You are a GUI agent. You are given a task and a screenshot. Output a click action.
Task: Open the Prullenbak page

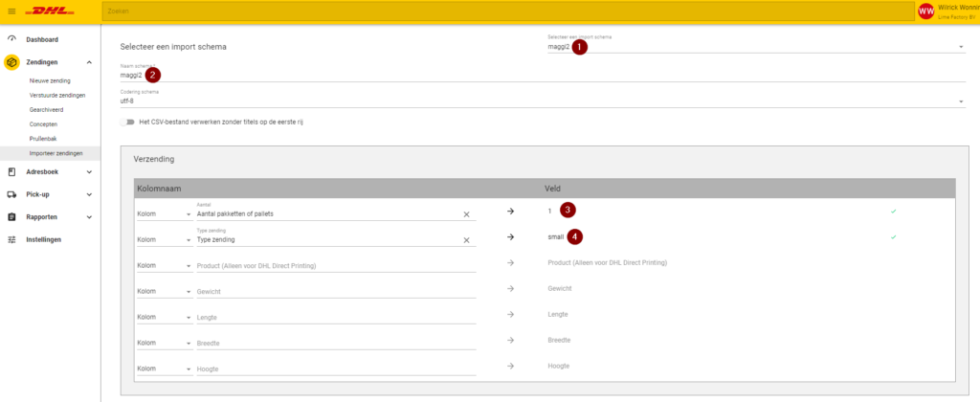point(44,139)
